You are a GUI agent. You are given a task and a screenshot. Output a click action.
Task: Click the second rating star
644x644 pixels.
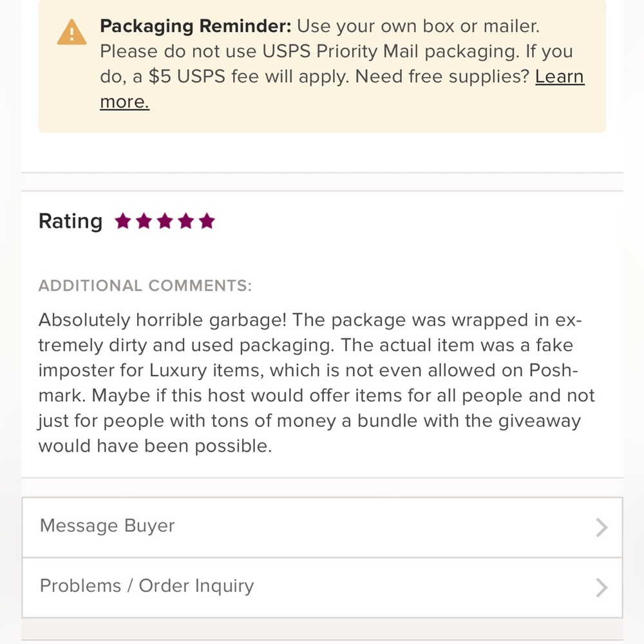pos(144,222)
